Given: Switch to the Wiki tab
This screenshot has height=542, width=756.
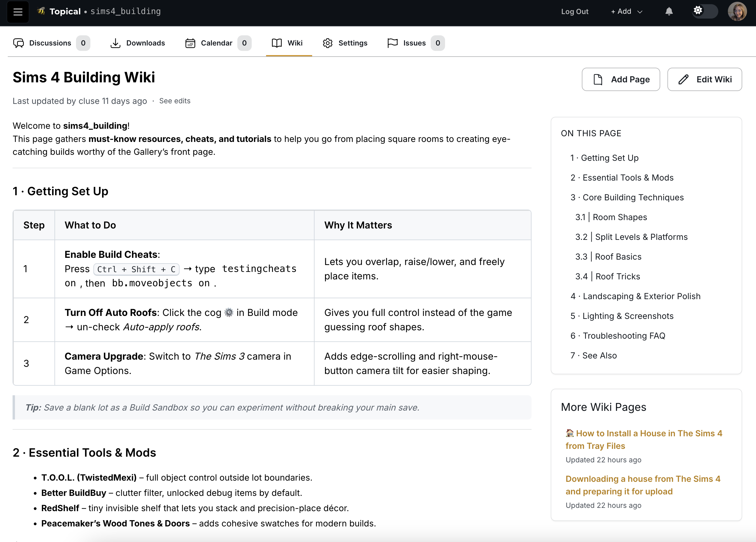Looking at the screenshot, I should click(289, 43).
